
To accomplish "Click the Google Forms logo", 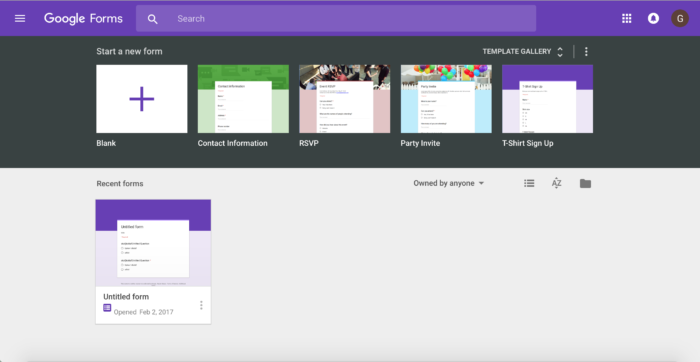I will click(83, 18).
